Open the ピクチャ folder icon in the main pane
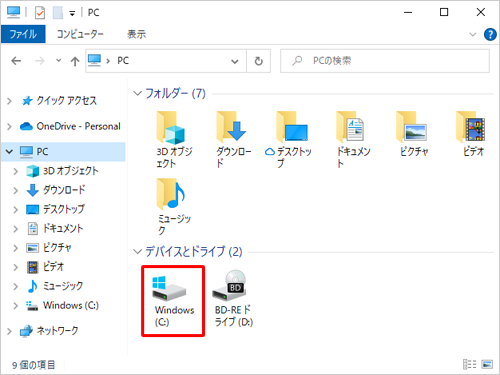 click(x=411, y=127)
